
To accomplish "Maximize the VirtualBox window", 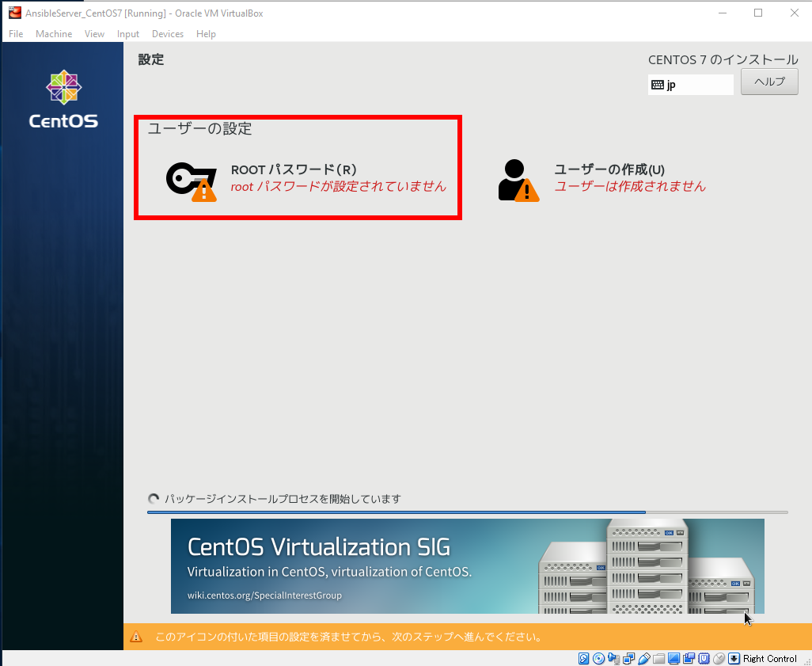I will [x=758, y=13].
